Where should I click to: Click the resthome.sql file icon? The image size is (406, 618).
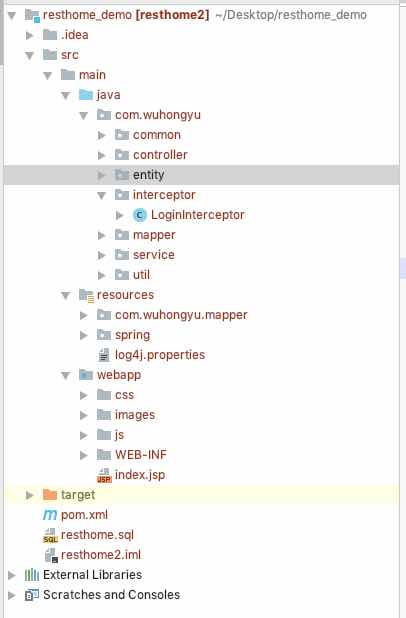(50, 535)
